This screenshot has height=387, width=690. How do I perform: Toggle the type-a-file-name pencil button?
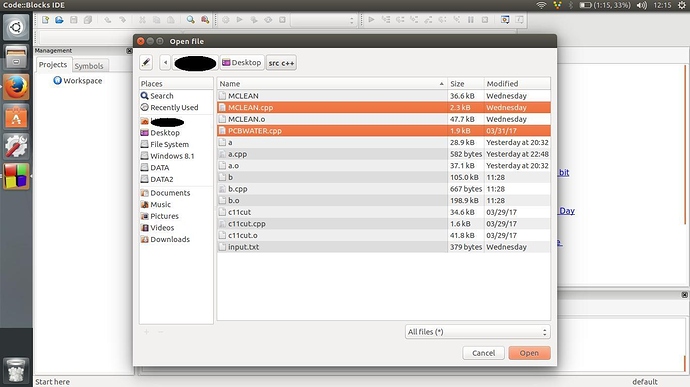pos(146,63)
